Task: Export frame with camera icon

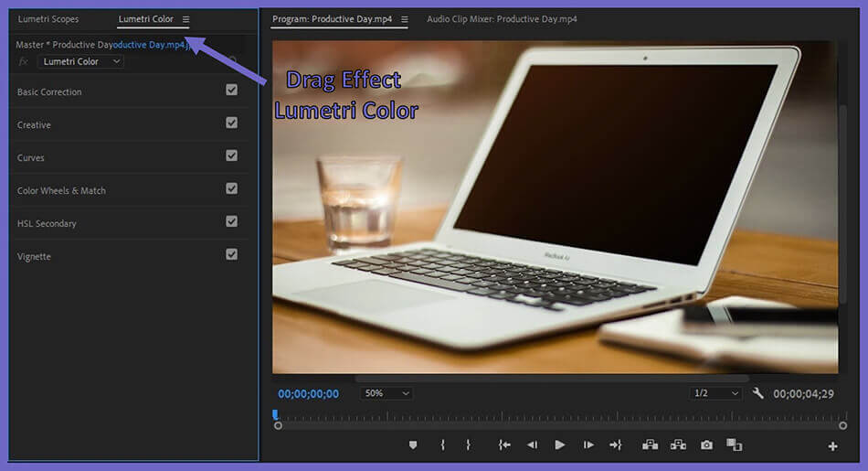Action: tap(706, 445)
